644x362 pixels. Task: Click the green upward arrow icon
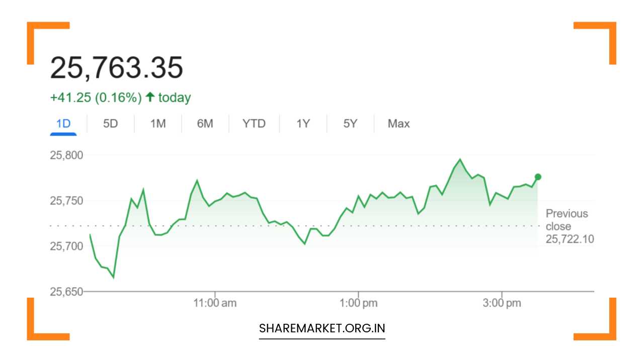pyautogui.click(x=149, y=97)
